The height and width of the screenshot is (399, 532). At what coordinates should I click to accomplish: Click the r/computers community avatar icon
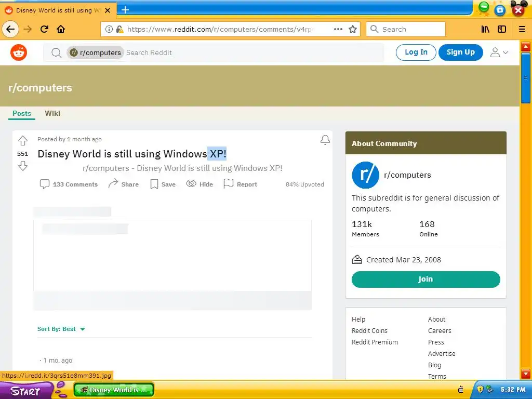(365, 175)
